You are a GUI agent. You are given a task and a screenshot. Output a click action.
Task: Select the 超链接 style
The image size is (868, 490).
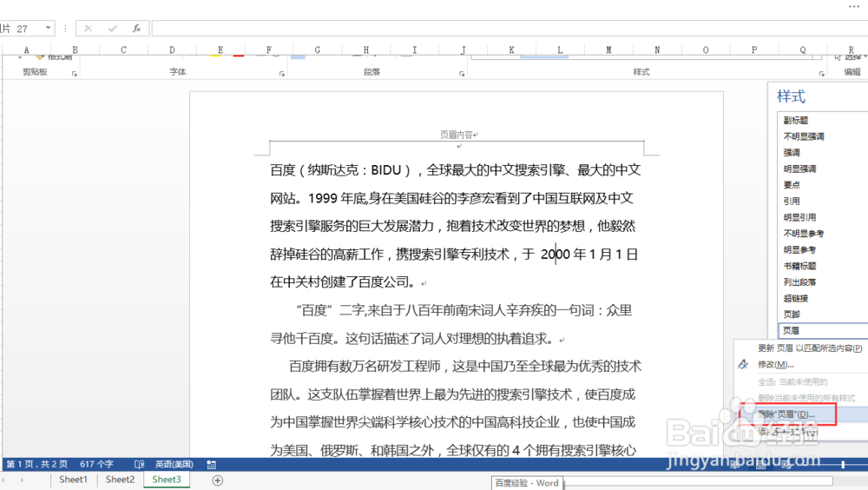click(795, 298)
